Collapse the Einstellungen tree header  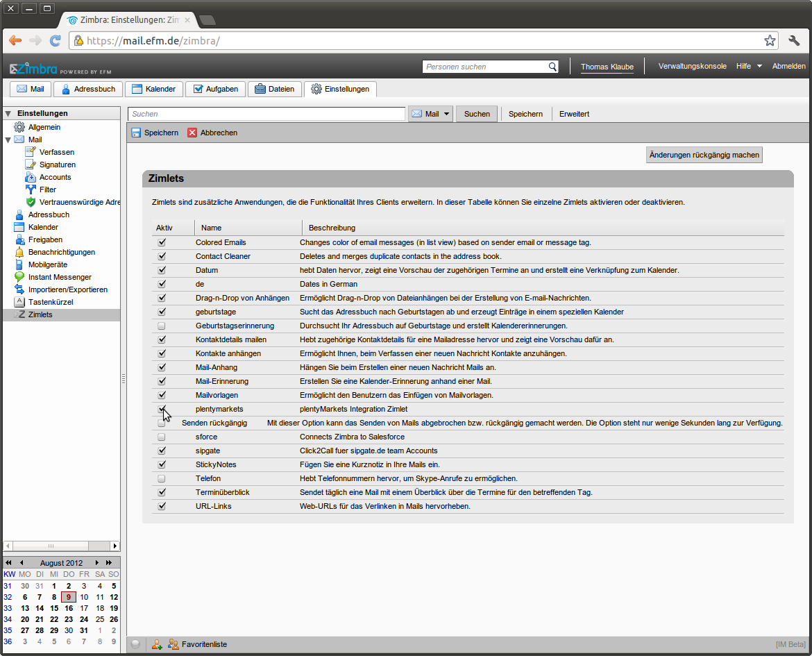coord(8,113)
